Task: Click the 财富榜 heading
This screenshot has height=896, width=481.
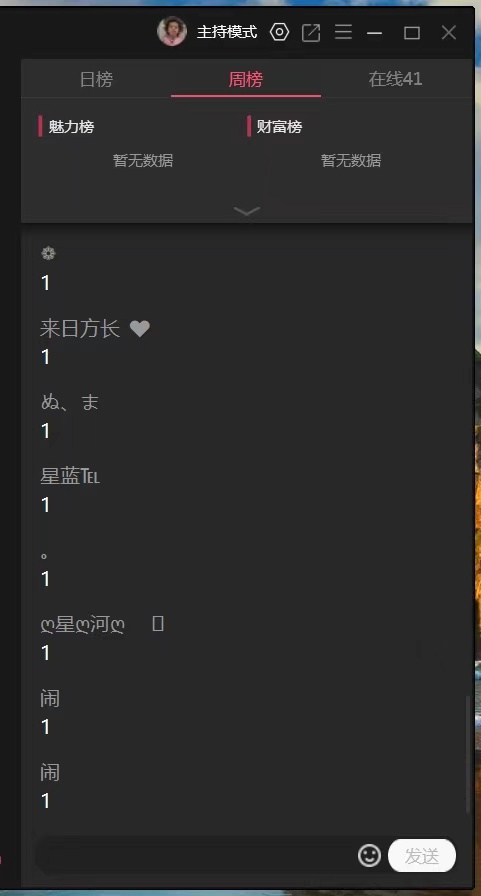Action: 279,126
